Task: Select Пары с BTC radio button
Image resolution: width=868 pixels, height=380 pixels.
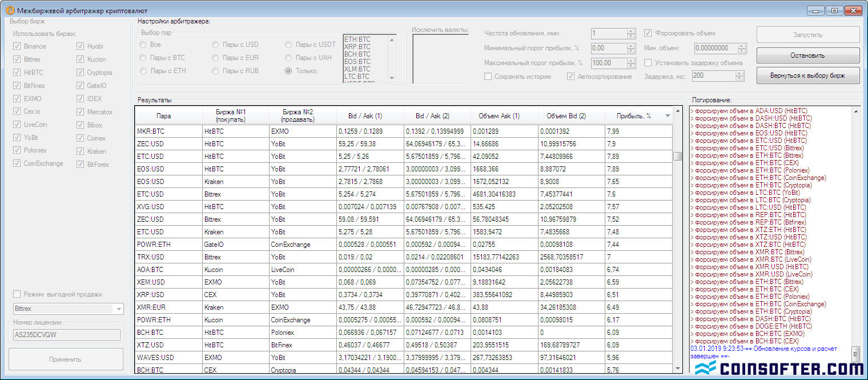Action: pos(143,58)
